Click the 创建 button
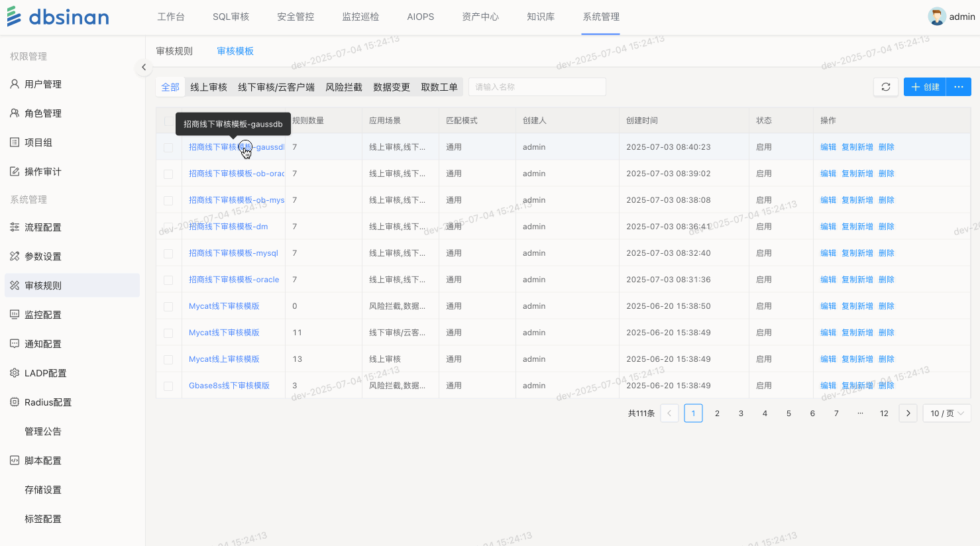 924,87
